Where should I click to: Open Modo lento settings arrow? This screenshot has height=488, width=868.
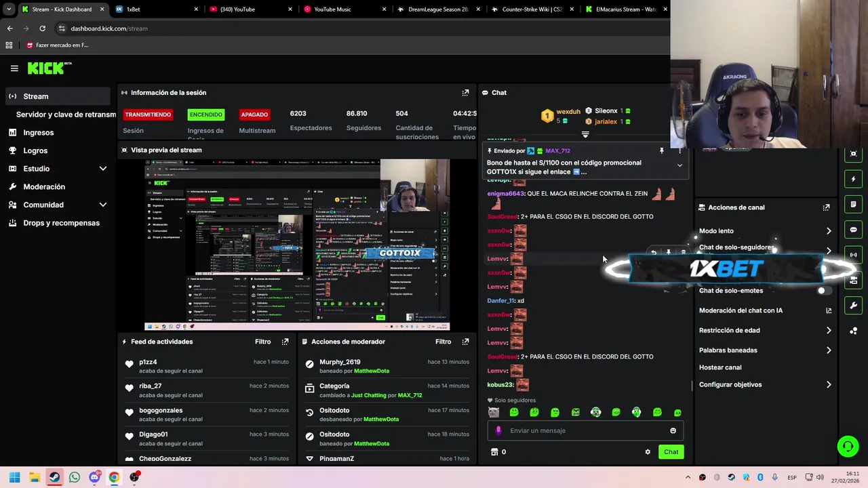829,231
